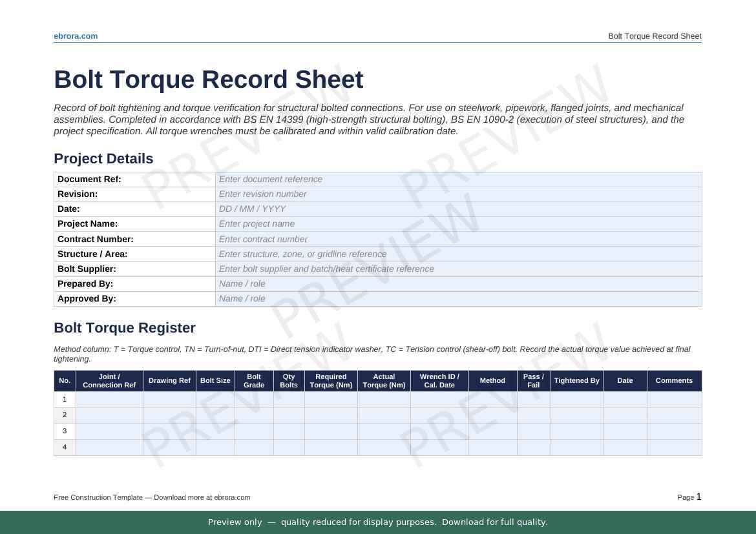Image resolution: width=756 pixels, height=534 pixels.
Task: Select the Comments cell in row 2
Action: 674,415
